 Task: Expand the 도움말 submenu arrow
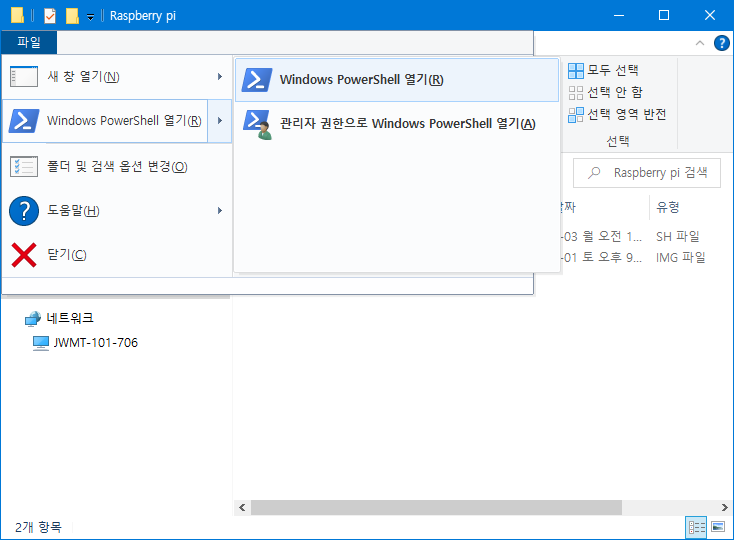[x=220, y=211]
